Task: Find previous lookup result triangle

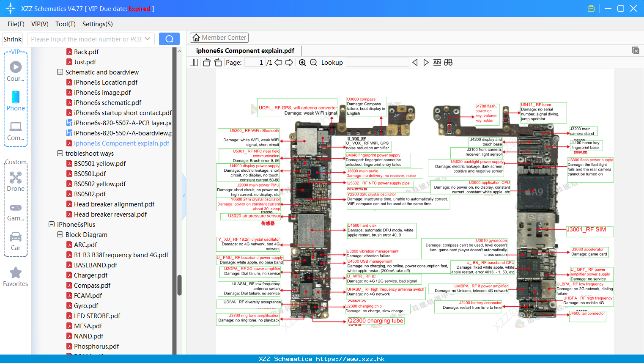Action: (x=415, y=62)
